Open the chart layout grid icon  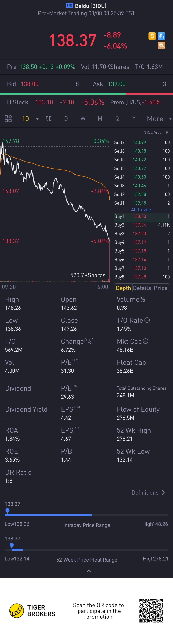click(x=8, y=118)
